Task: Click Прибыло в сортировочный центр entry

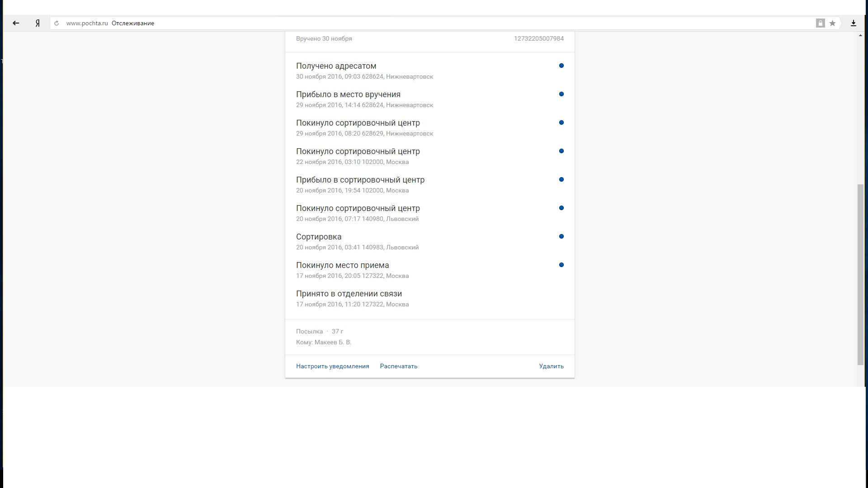Action: 360,180
